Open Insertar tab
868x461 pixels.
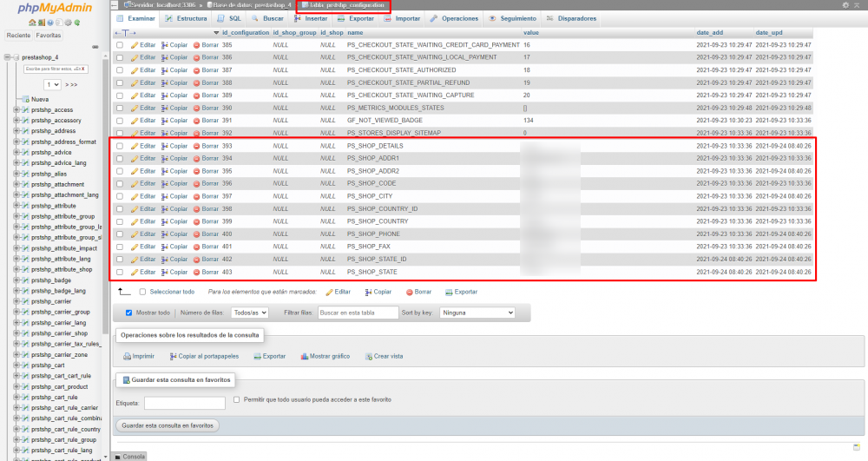(311, 18)
